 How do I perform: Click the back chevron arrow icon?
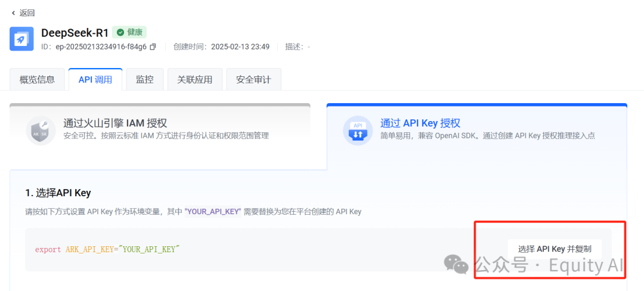[x=14, y=13]
